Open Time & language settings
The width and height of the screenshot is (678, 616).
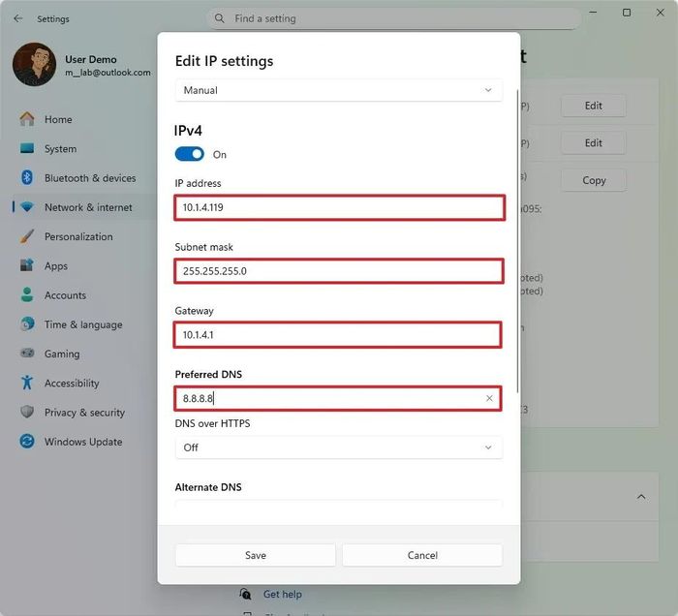pos(83,324)
